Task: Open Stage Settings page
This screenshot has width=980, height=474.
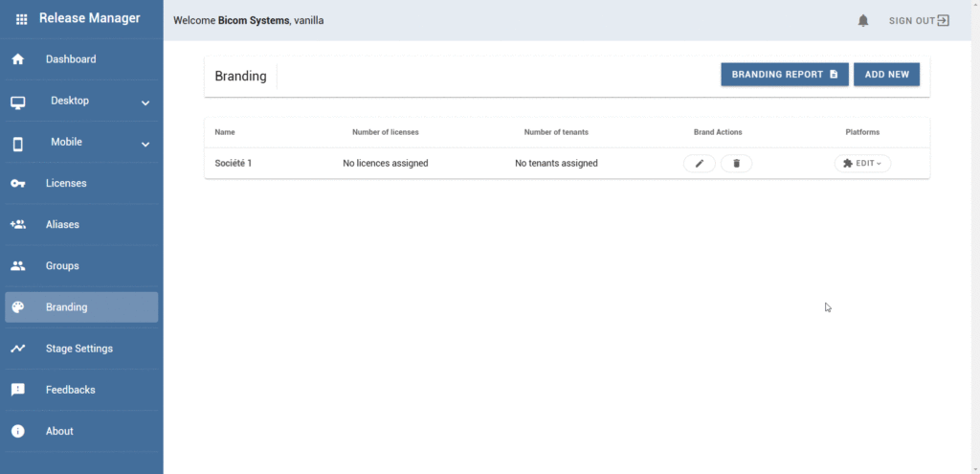Action: point(81,349)
